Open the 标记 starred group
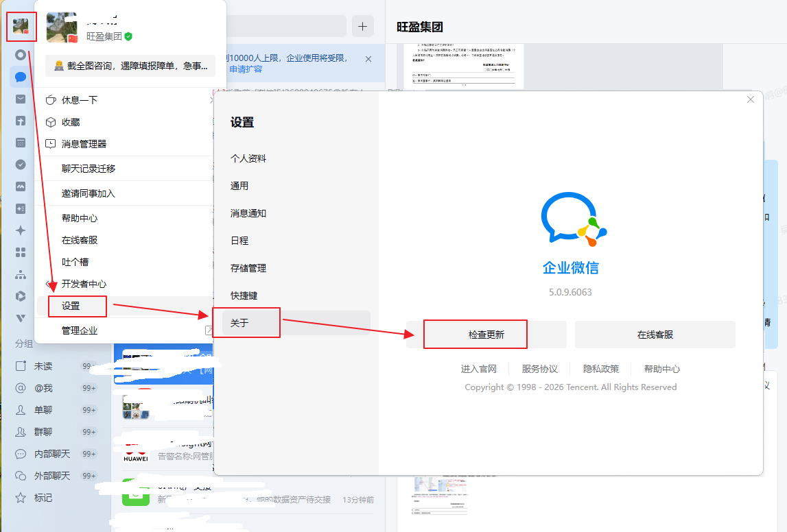The image size is (787, 532). [x=56, y=498]
